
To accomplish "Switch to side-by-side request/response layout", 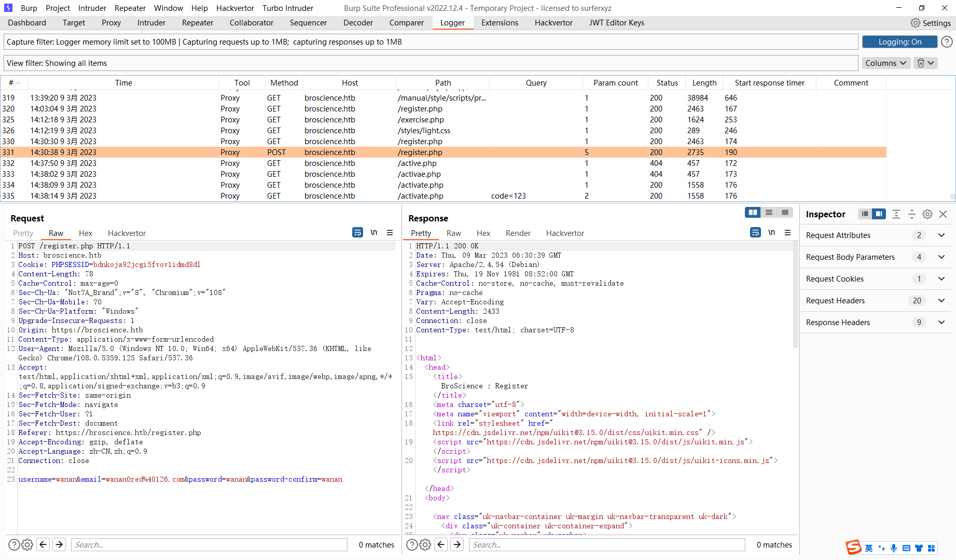I will coord(753,212).
